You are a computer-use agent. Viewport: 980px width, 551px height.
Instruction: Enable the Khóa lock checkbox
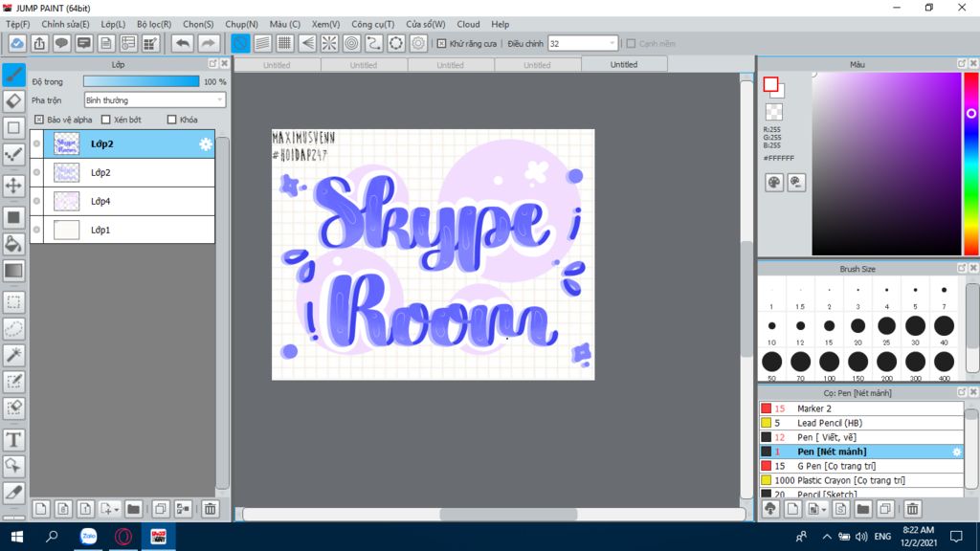pos(172,120)
